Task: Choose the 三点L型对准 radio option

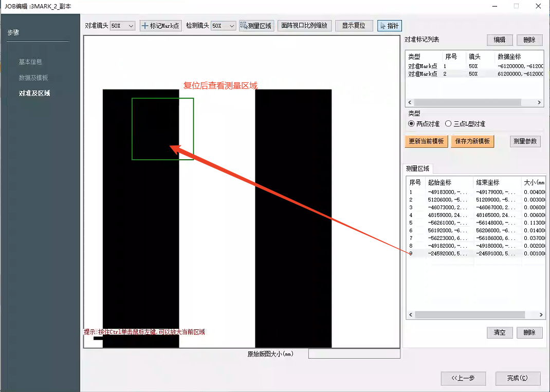Action: pyautogui.click(x=448, y=124)
